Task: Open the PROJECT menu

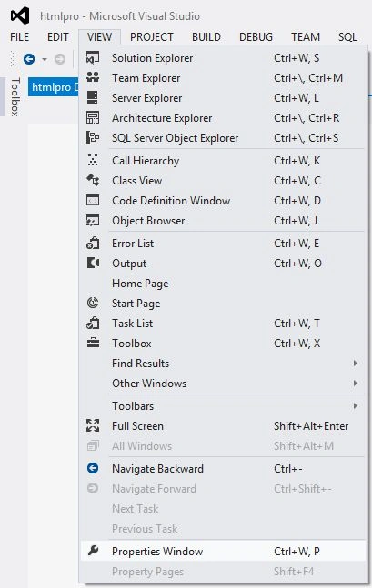Action: (152, 36)
